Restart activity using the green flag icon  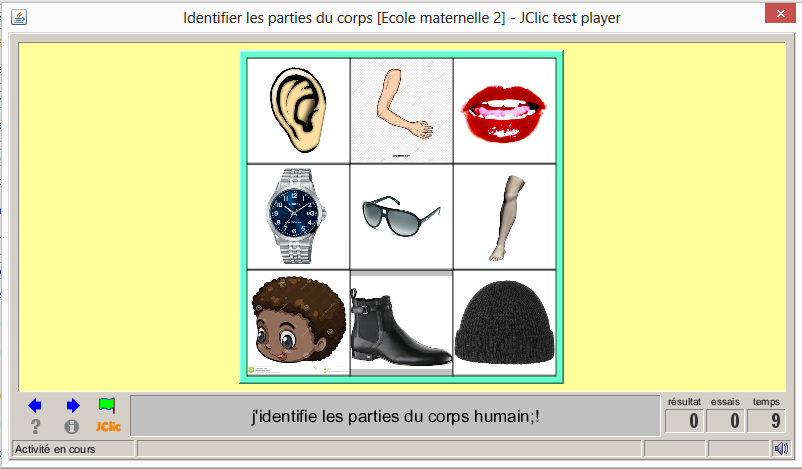pyautogui.click(x=107, y=406)
